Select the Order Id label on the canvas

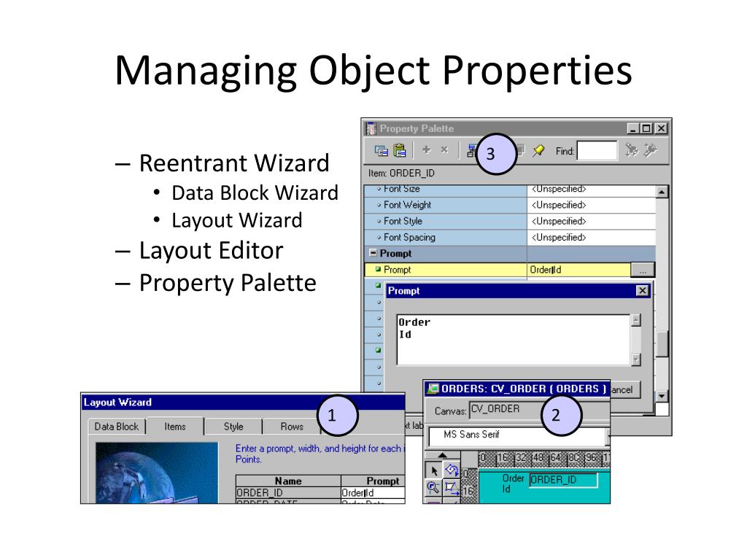[x=513, y=483]
